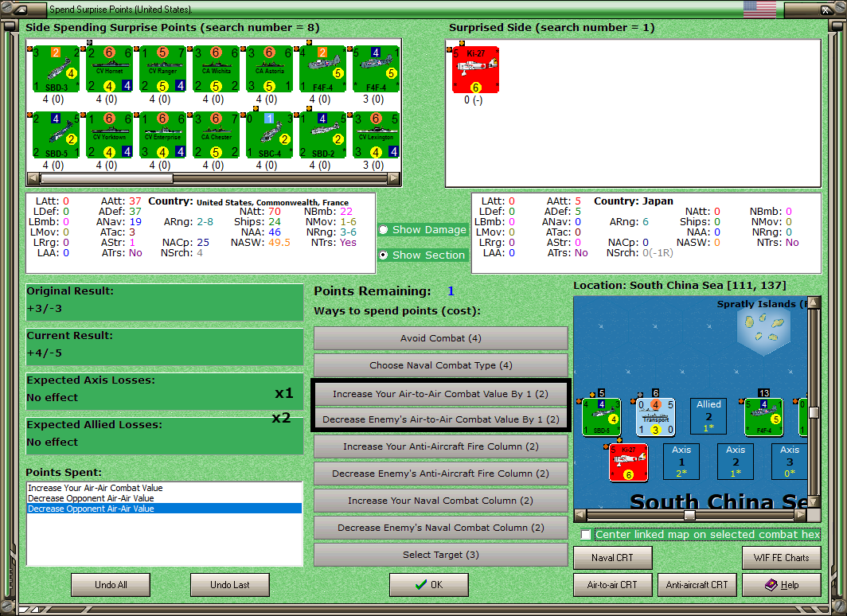Screen dimensions: 847x616
Task: Click the window system menu icon top-left
Action: pyautogui.click(x=21, y=10)
